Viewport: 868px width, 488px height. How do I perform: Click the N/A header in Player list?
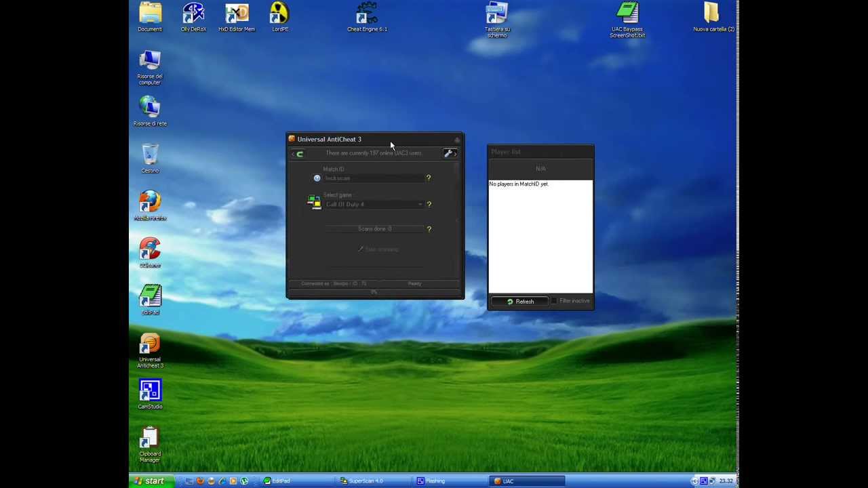coord(540,169)
